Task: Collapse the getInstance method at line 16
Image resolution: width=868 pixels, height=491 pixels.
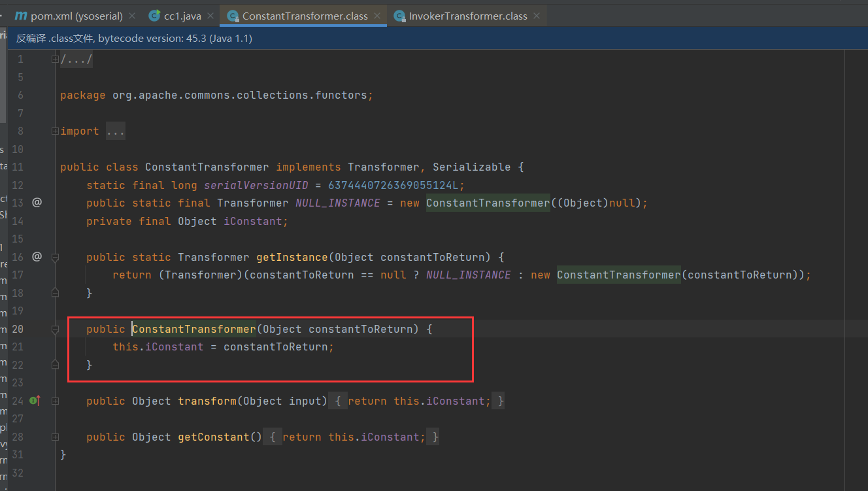Action: (55, 257)
